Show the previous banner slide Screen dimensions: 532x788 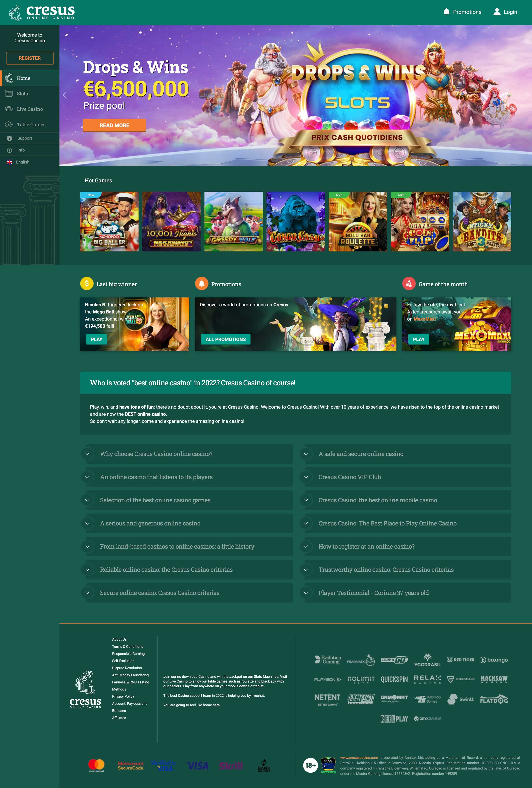pyautogui.click(x=65, y=95)
